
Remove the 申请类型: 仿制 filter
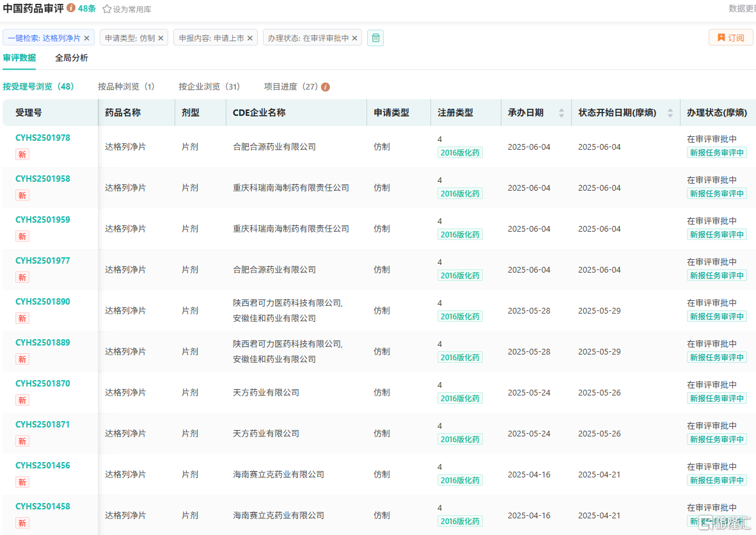click(x=161, y=38)
